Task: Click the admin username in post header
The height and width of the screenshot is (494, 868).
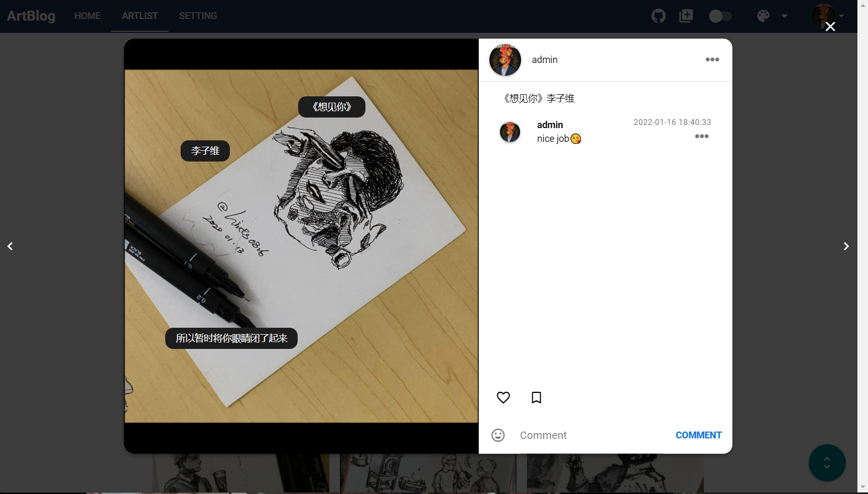Action: click(x=544, y=60)
